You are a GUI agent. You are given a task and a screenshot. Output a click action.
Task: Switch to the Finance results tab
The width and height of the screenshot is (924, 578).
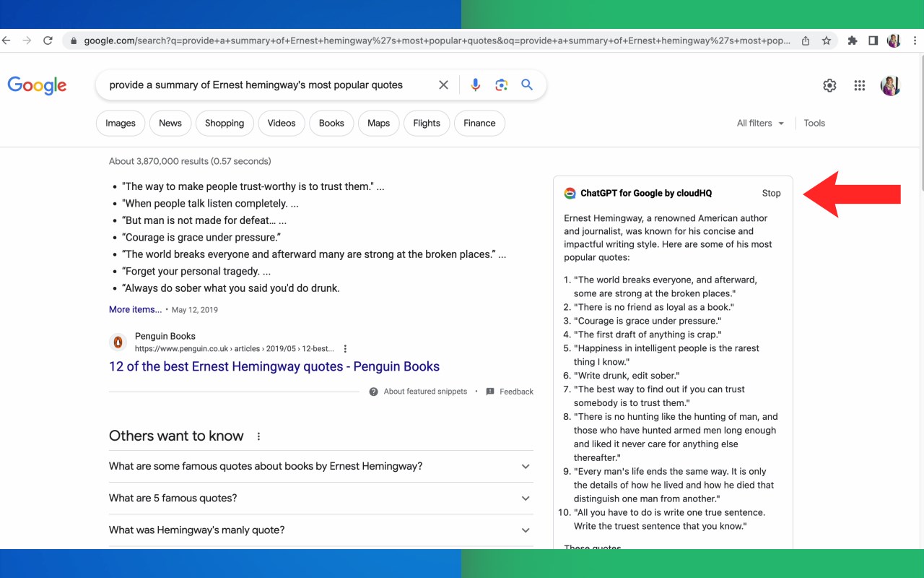[x=479, y=123]
